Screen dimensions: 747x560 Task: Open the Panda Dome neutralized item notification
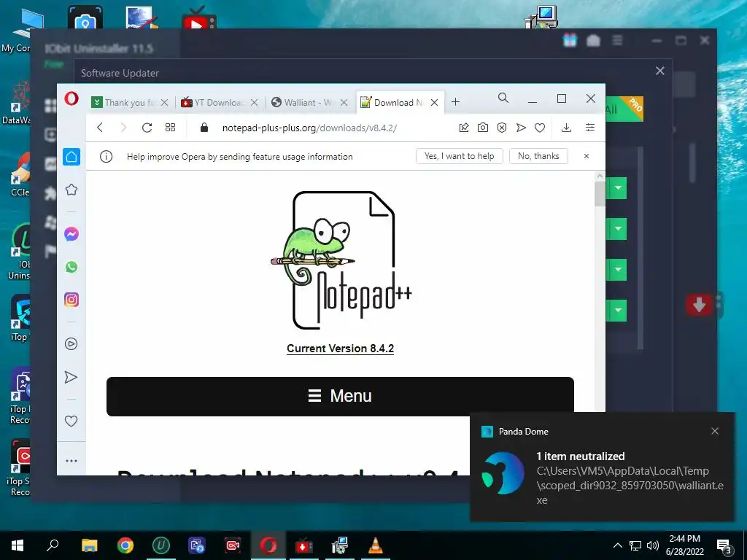click(603, 467)
